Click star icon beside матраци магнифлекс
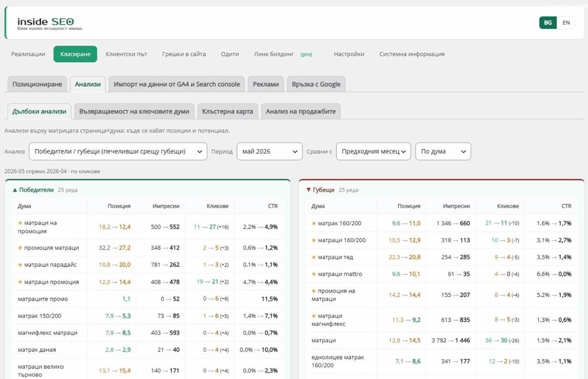 (x=313, y=316)
